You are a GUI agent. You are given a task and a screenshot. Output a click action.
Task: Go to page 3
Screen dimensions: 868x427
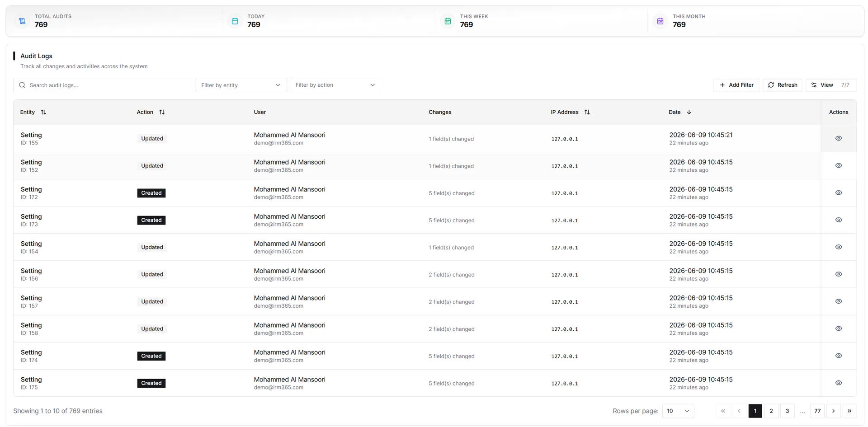[787, 411]
